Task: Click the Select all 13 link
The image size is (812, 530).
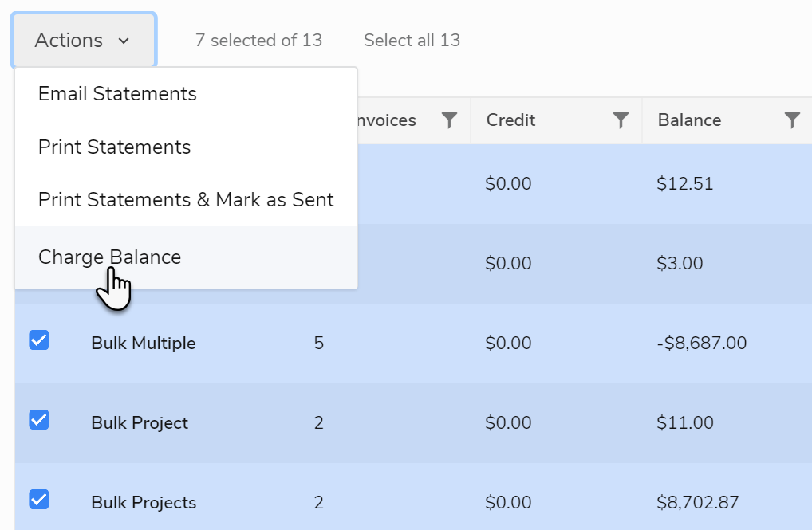Action: [x=412, y=41]
